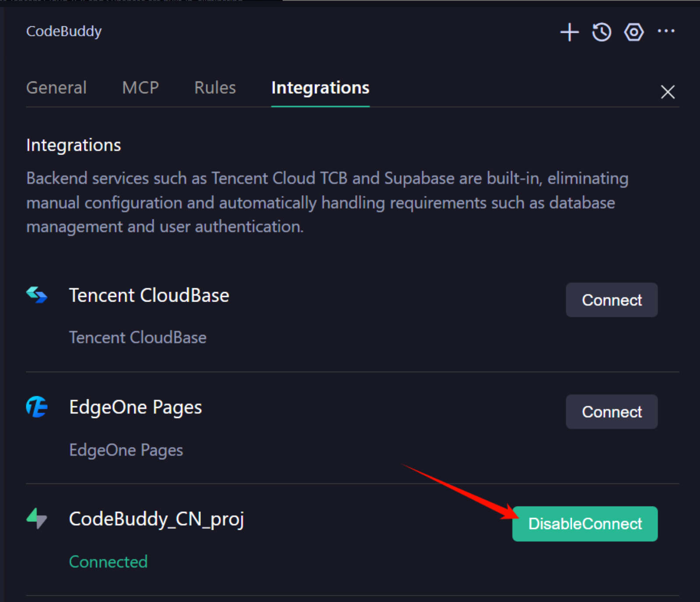Select the Integrations tab

pos(320,88)
